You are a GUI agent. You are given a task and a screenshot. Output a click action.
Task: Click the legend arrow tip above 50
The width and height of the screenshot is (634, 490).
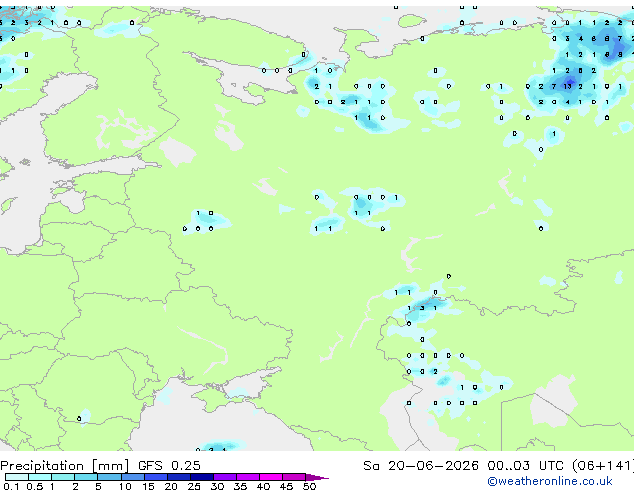click(x=317, y=477)
